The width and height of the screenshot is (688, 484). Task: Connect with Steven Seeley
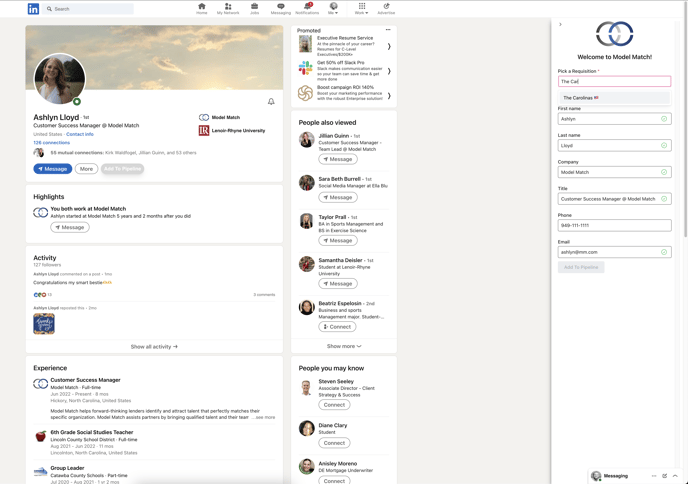pos(334,405)
